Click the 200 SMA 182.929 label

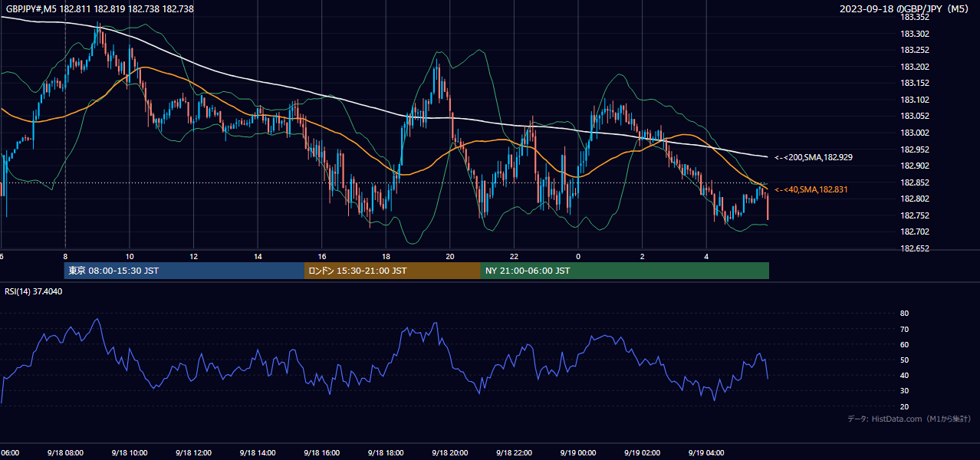[x=814, y=157]
